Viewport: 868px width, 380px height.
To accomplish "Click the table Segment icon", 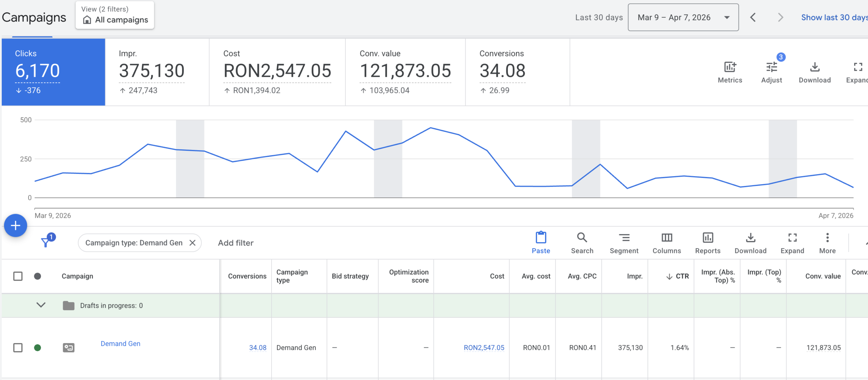I will (624, 238).
